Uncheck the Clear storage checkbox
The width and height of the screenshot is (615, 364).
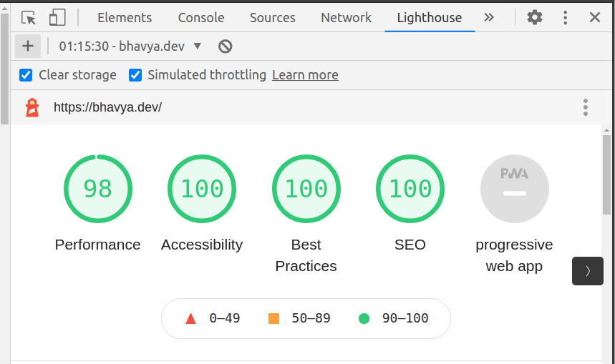(26, 75)
